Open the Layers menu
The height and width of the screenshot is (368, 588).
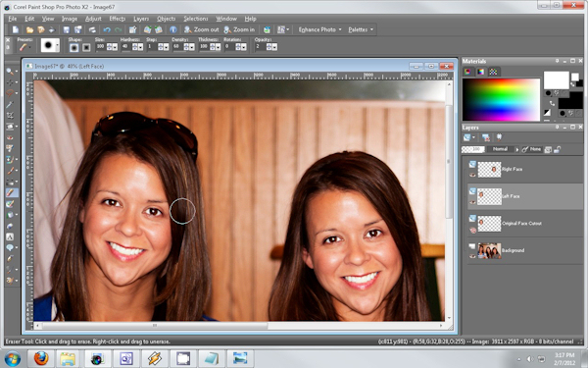(141, 19)
